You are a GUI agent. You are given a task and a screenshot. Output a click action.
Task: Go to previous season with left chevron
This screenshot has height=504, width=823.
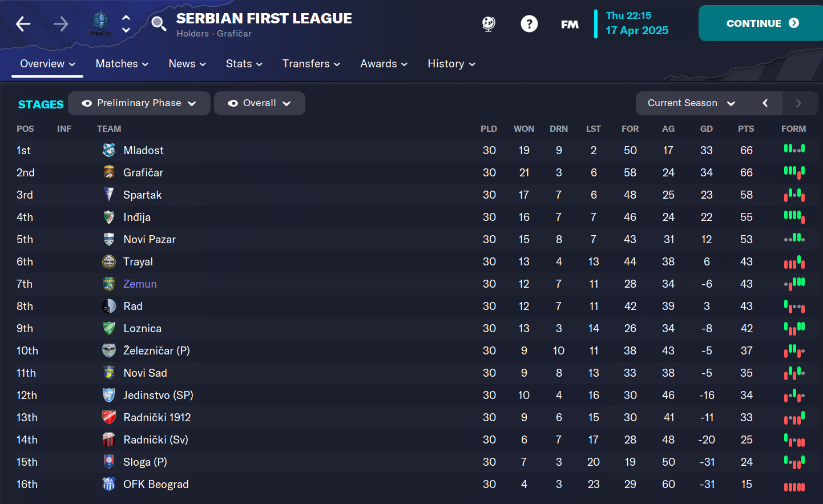click(x=765, y=103)
